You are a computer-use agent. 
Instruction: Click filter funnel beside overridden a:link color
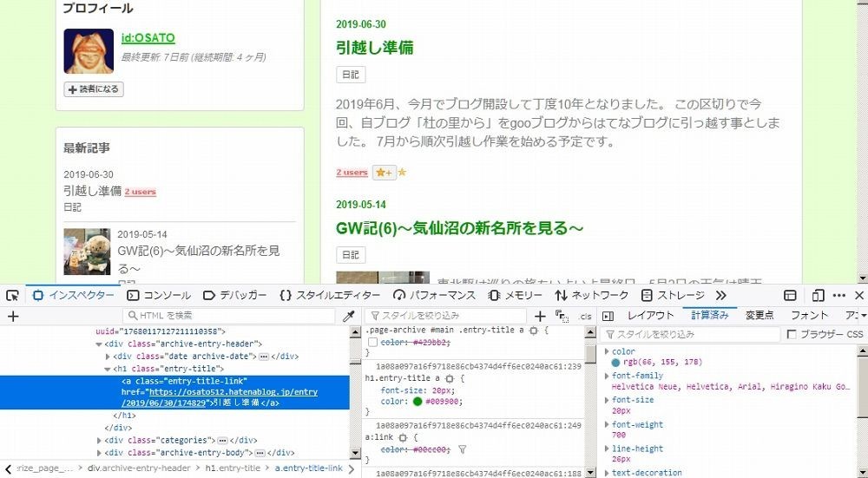click(463, 449)
